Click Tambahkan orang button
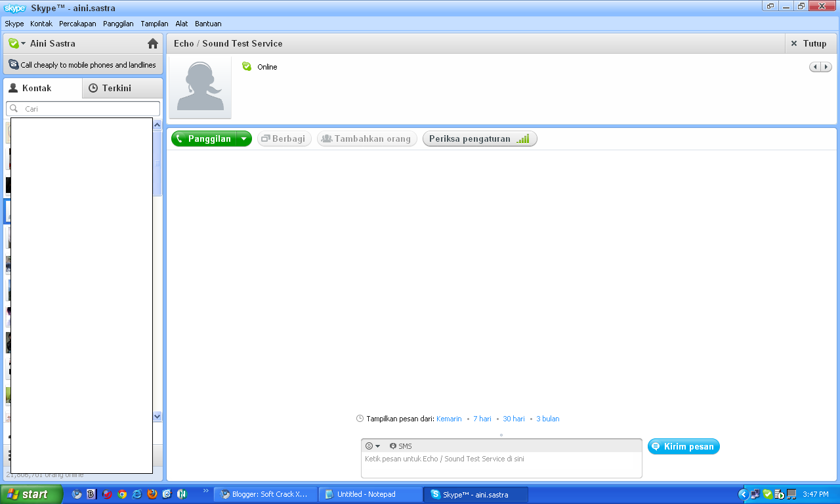 367,138
